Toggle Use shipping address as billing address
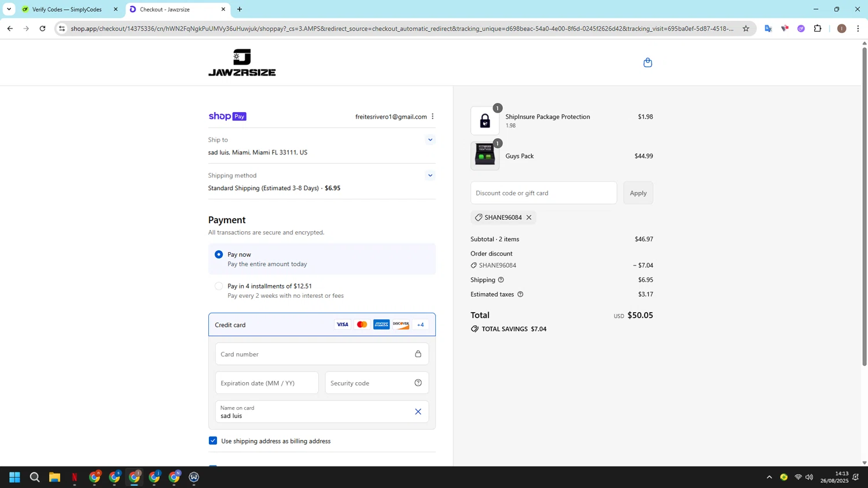This screenshot has height=488, width=868. coord(213,441)
